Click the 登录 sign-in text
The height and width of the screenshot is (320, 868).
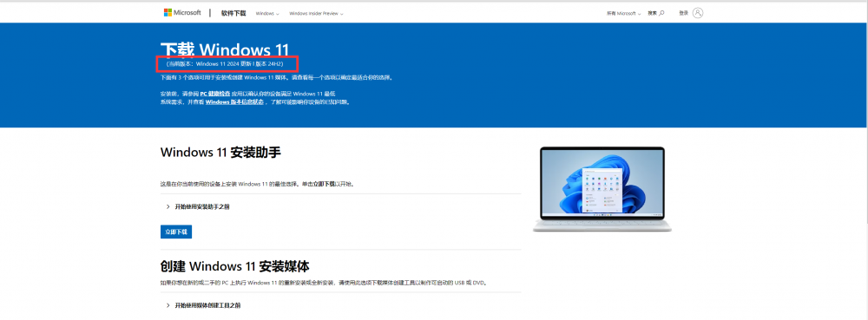(684, 13)
